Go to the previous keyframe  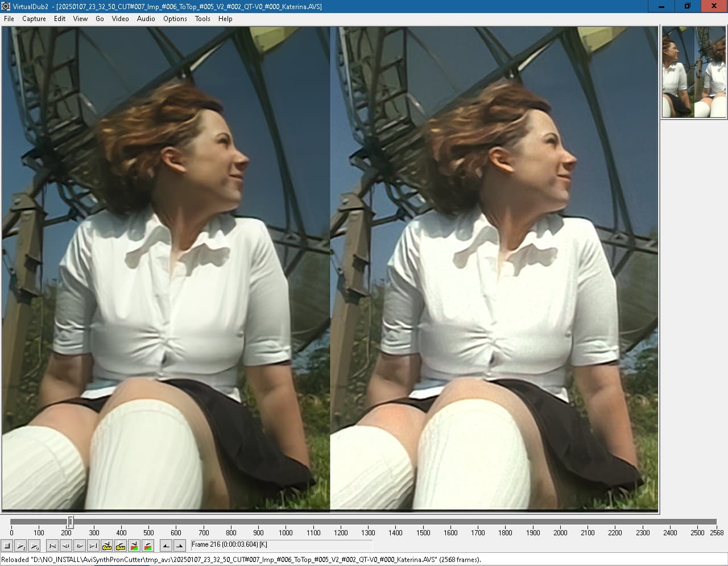pyautogui.click(x=107, y=546)
